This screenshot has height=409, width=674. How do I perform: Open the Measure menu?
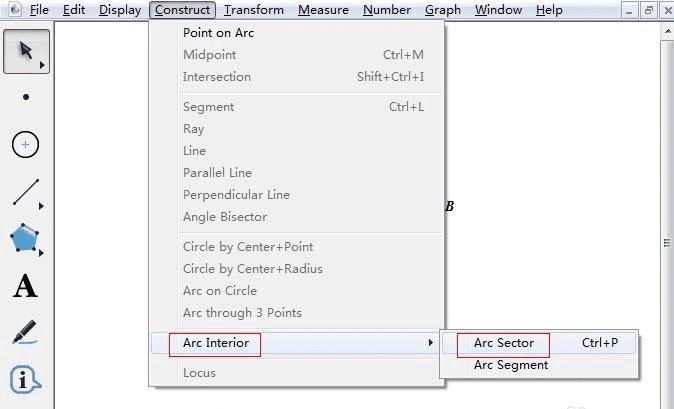coord(323,10)
